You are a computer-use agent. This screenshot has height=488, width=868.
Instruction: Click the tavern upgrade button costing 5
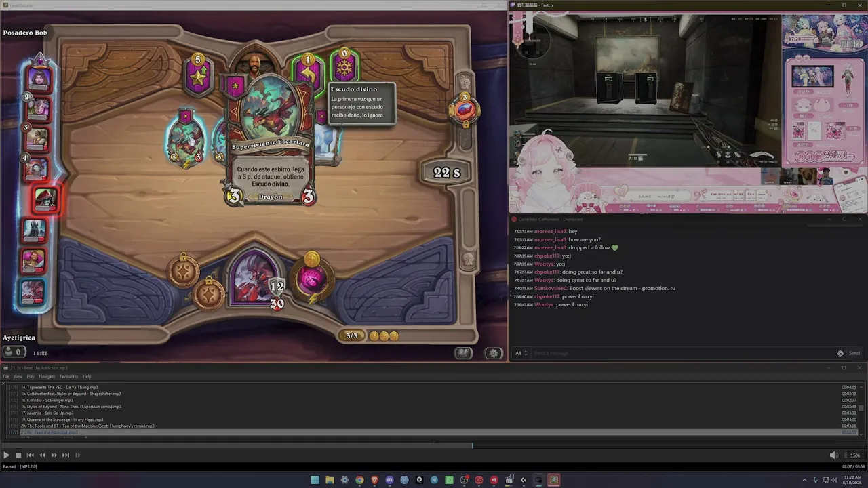(198, 74)
